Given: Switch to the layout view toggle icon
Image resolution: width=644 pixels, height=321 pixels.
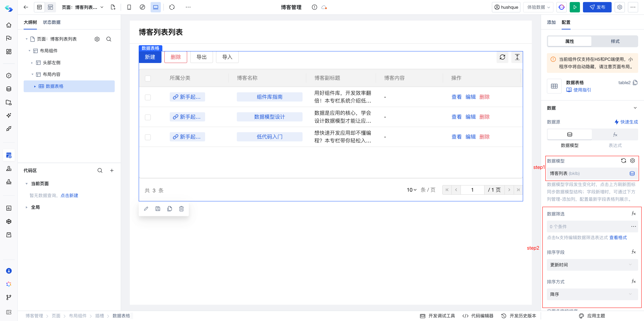Looking at the screenshot, I should (50, 7).
